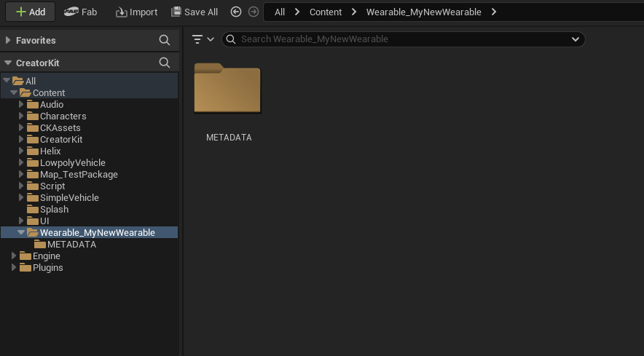Expand the Favorites section
The height and width of the screenshot is (356, 644).
click(8, 40)
